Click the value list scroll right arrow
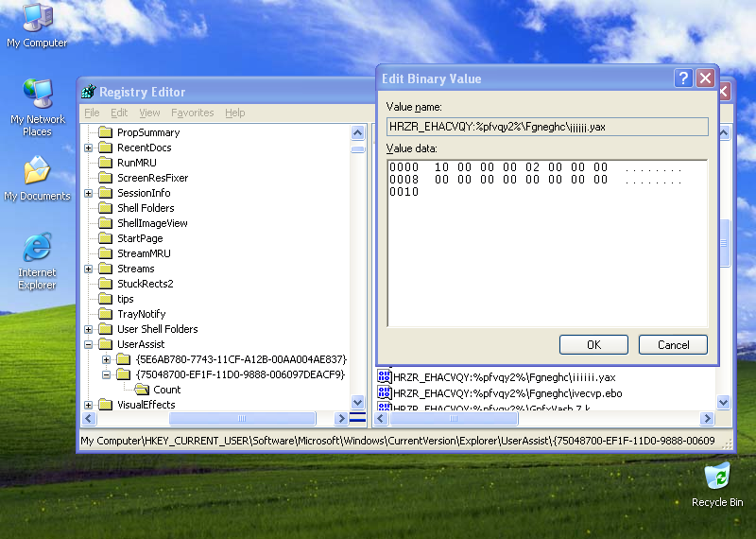 707,418
